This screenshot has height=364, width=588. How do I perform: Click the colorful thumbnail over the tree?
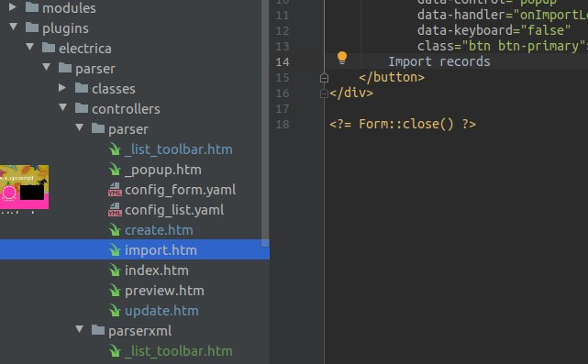coord(24,187)
